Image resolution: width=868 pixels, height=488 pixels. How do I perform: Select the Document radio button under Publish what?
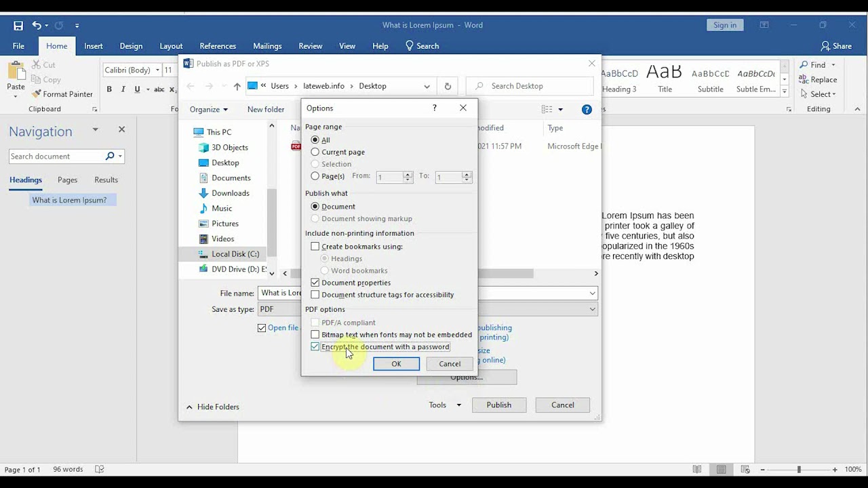(315, 207)
